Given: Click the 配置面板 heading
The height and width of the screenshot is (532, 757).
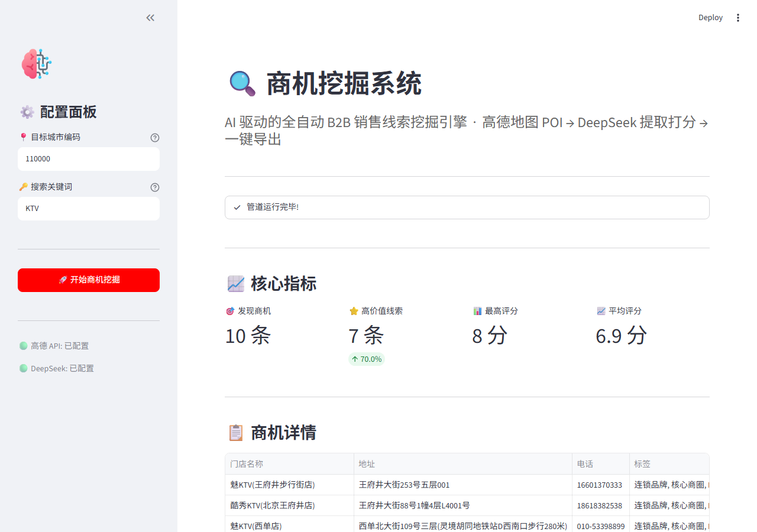Looking at the screenshot, I should point(68,112).
